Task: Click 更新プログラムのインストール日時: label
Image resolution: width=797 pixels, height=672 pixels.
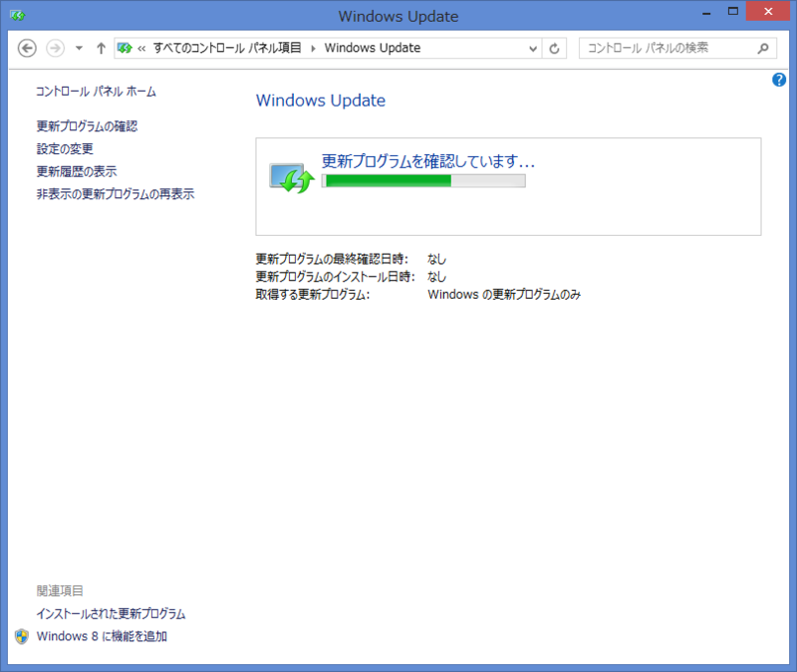Action: (335, 277)
